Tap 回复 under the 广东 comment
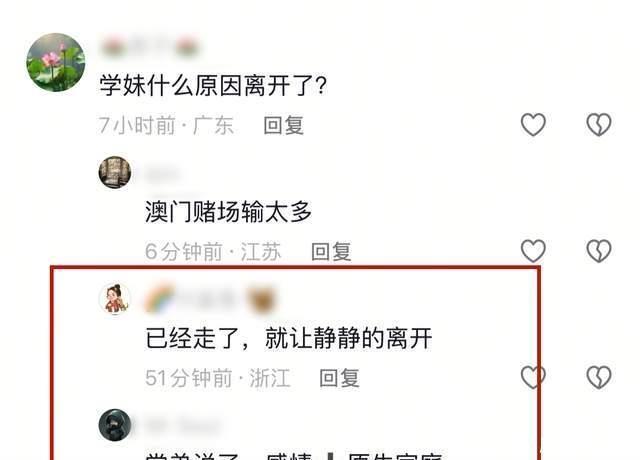Image resolution: width=640 pixels, height=460 pixels. [x=284, y=125]
